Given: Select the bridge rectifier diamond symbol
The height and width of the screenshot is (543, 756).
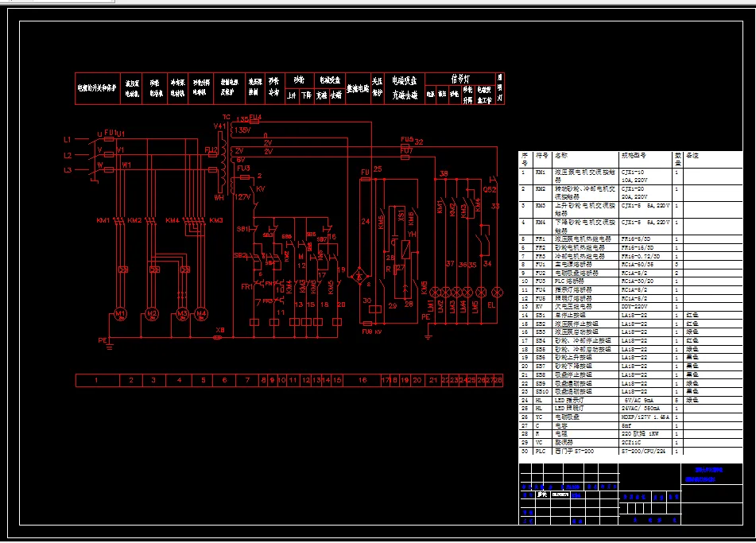Looking at the screenshot, I should click(359, 277).
